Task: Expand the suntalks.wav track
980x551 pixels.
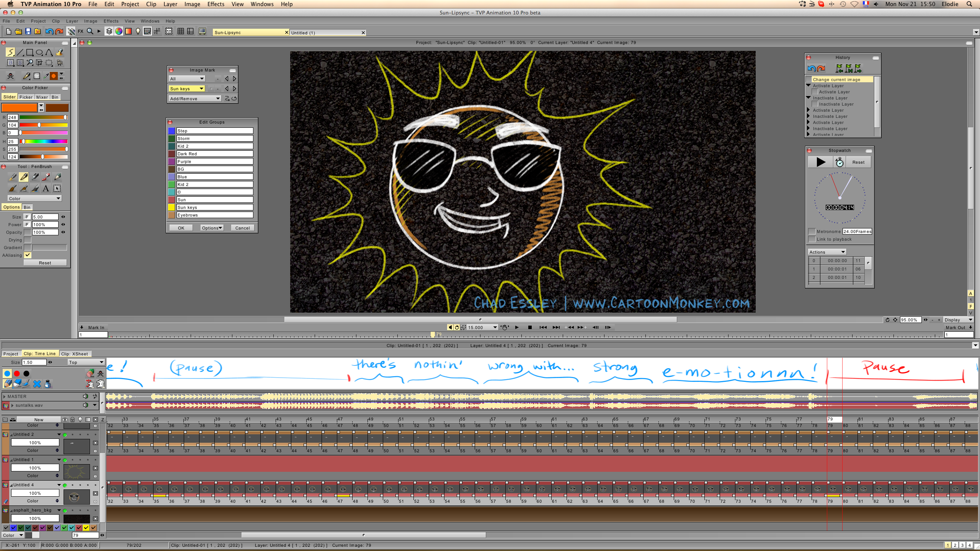Action: 12,405
